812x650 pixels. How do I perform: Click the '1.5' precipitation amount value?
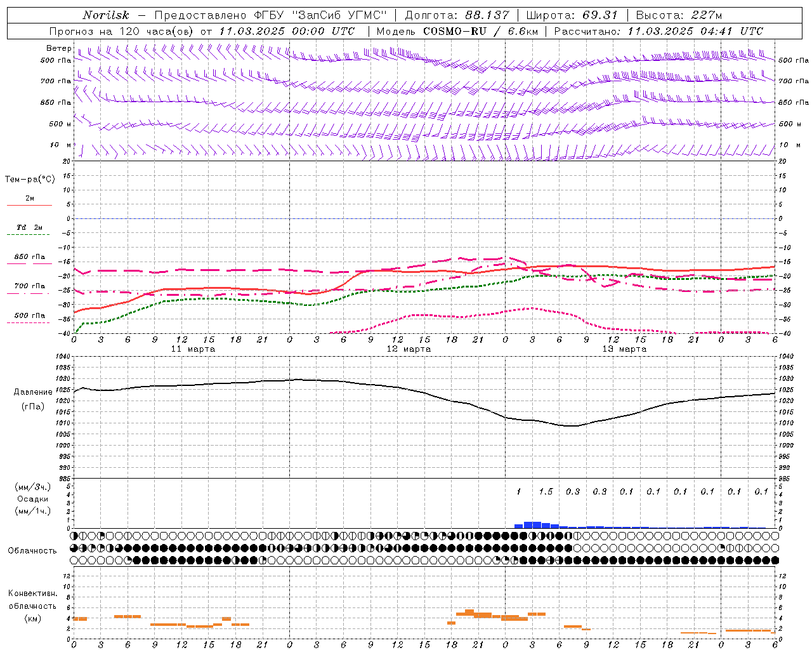click(x=546, y=491)
